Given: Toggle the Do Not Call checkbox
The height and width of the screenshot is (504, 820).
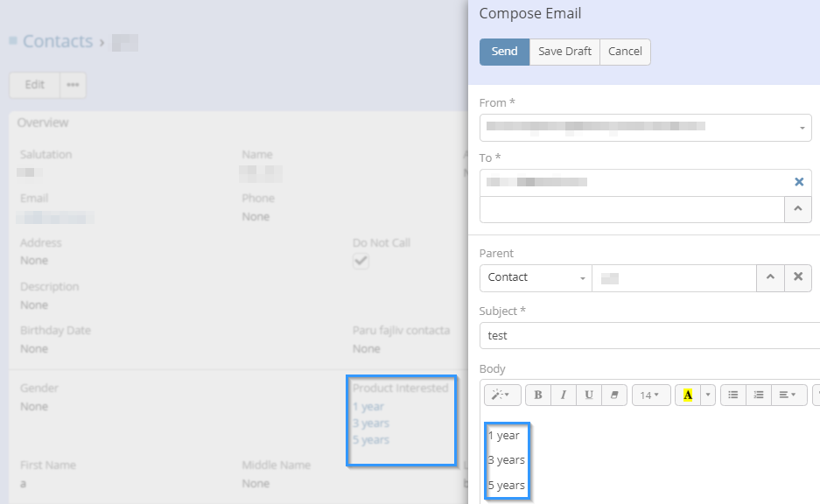Looking at the screenshot, I should click(361, 261).
